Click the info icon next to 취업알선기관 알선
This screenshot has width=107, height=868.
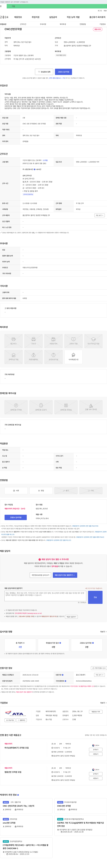[x=60, y=643]
